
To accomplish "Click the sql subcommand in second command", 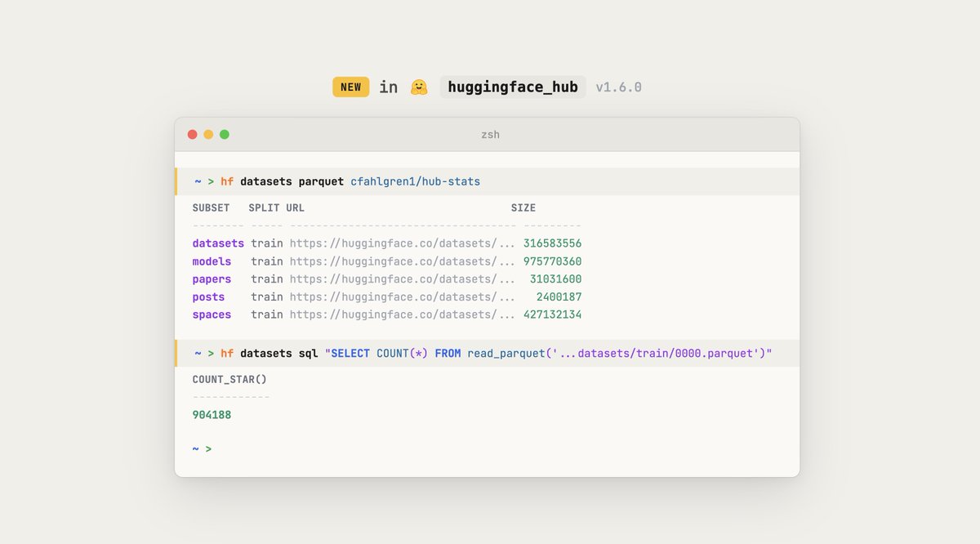I will click(x=308, y=354).
